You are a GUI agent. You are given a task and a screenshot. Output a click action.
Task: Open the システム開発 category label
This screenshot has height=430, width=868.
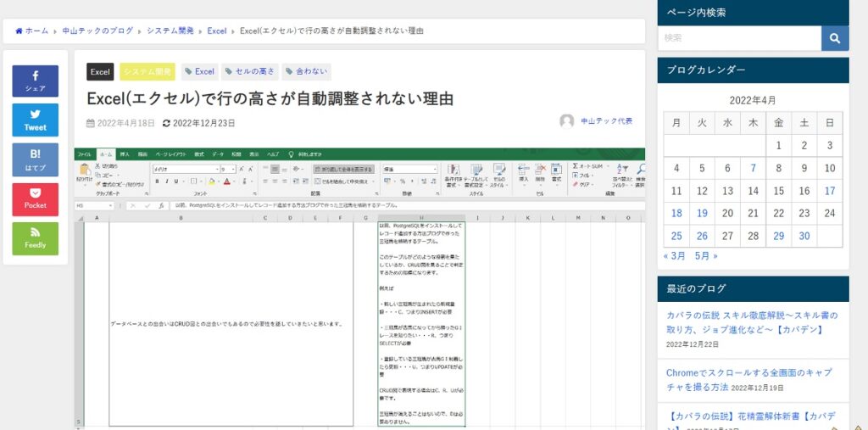coord(147,72)
